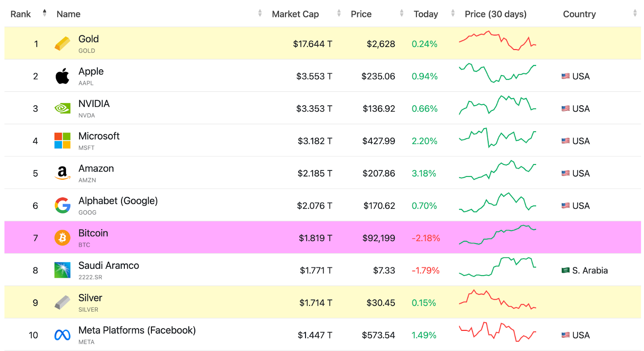Click the USA flag in Amazon row
Screen dimensions: 644x351
pos(566,173)
